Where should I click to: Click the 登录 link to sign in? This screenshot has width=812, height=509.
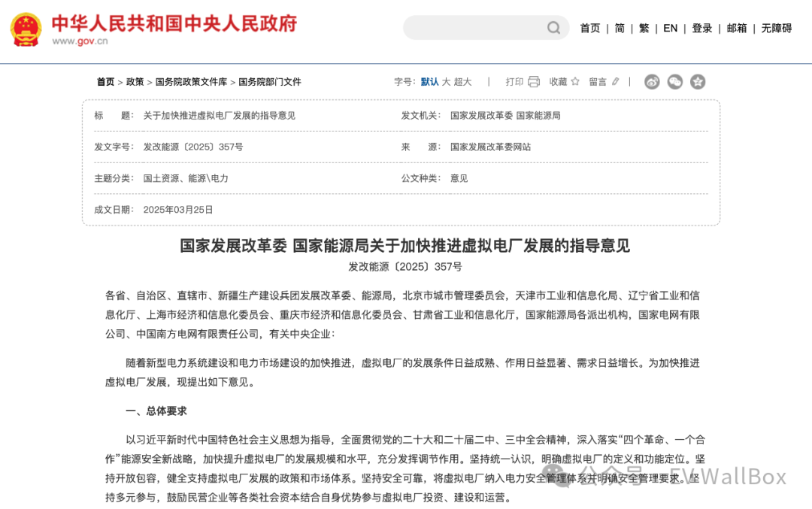click(x=701, y=28)
